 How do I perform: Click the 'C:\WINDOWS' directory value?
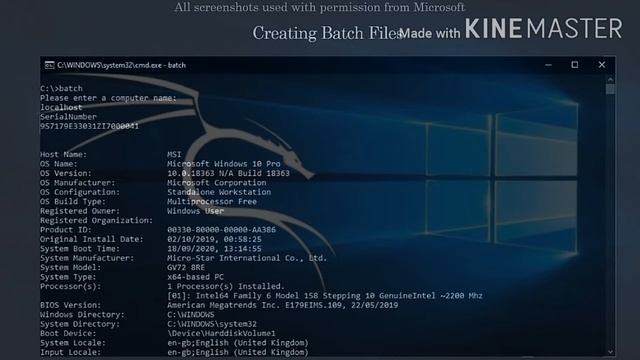coord(191,314)
